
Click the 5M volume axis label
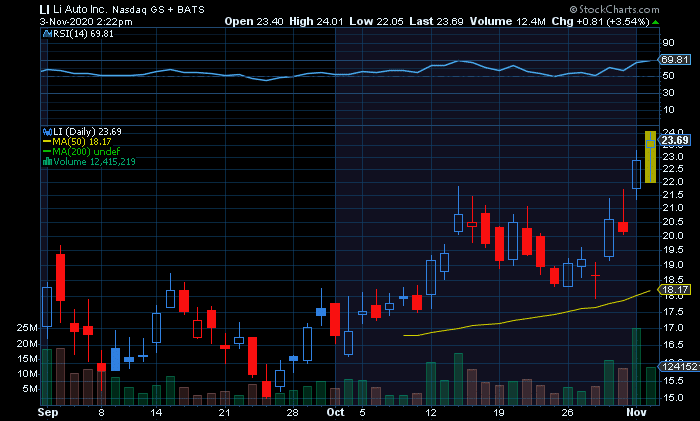click(x=30, y=389)
